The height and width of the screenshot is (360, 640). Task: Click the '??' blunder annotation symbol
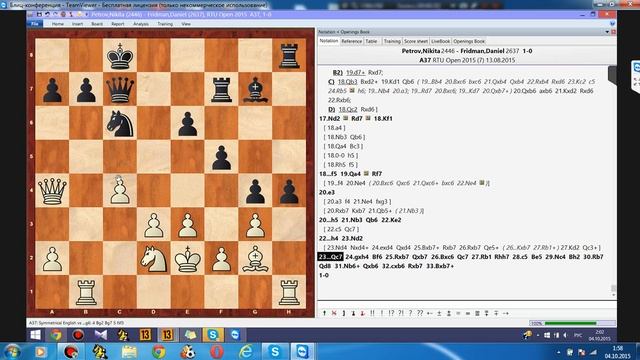tap(420, 313)
